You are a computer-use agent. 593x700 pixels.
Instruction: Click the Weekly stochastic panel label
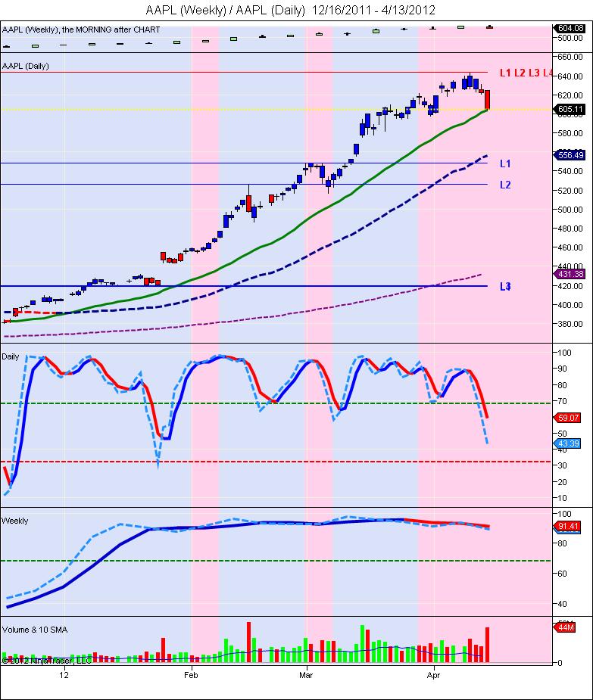[14, 521]
